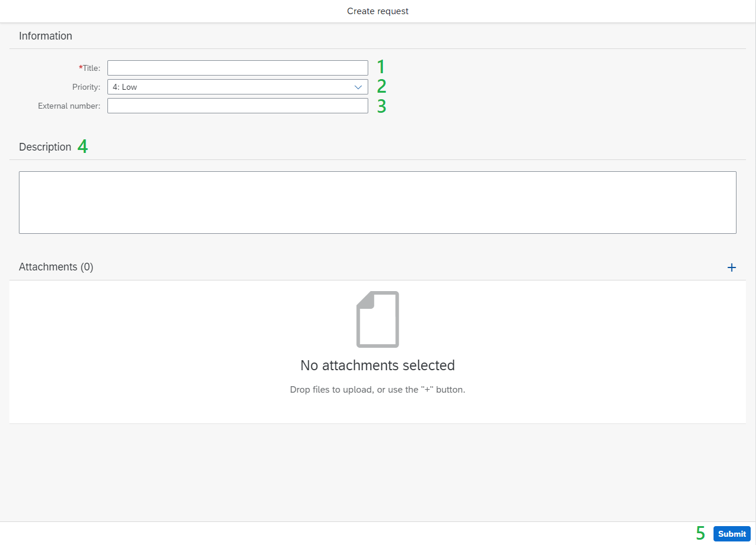
Task: Click the "Attachments (0)" header label
Action: pyautogui.click(x=56, y=267)
